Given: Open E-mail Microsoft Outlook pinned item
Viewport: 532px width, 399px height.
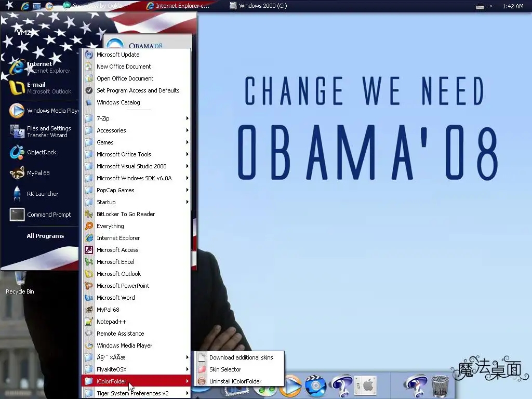Looking at the screenshot, I should click(42, 88).
